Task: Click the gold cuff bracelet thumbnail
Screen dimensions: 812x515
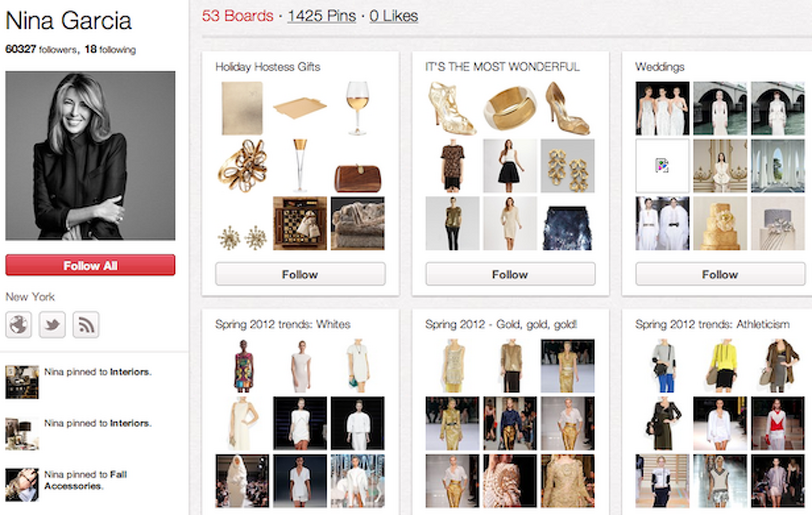Action: click(510, 108)
